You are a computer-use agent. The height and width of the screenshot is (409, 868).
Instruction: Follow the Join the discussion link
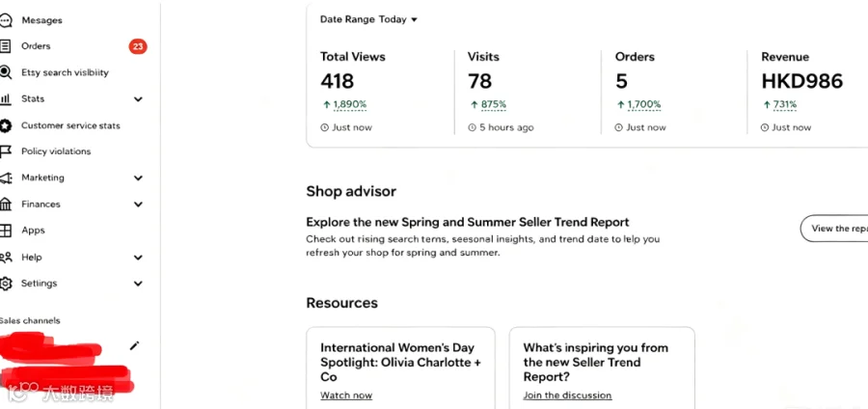[567, 395]
